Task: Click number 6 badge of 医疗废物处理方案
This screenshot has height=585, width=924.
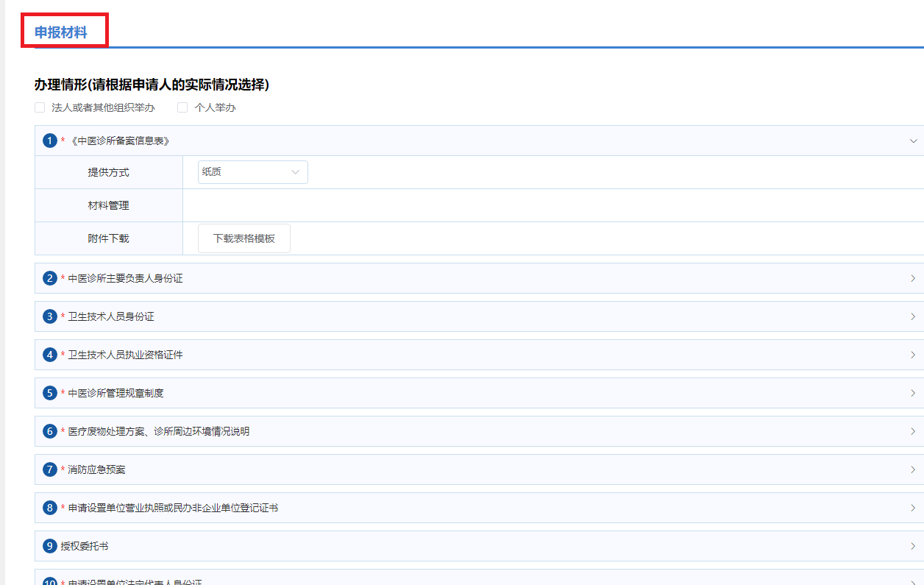Action: (49, 431)
